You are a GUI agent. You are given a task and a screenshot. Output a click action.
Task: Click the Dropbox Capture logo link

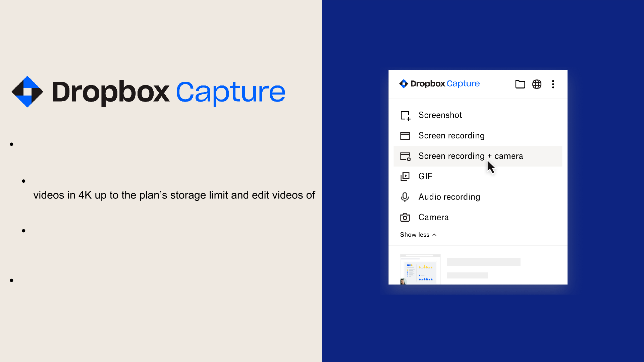click(439, 83)
